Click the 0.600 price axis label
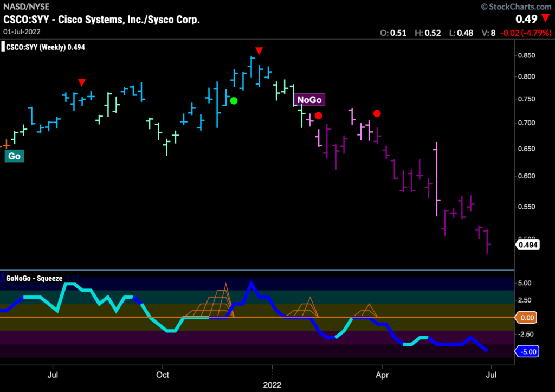Image resolution: width=555 pixels, height=392 pixels. tap(527, 176)
